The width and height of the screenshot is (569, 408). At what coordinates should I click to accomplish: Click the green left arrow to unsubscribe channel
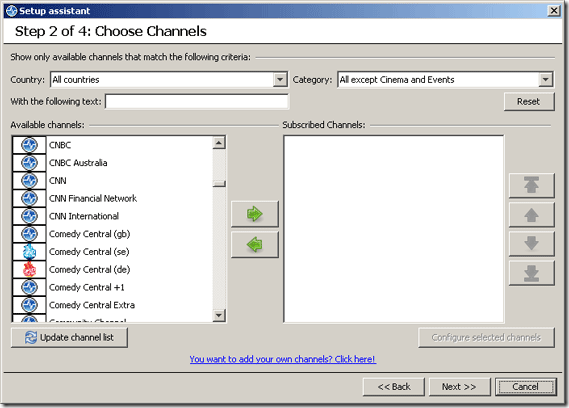coord(255,245)
